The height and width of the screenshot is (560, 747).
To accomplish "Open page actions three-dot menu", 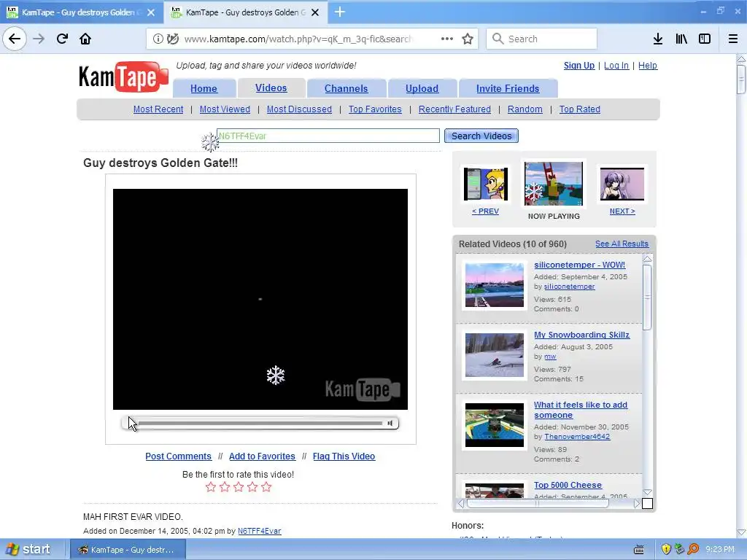I will (447, 39).
